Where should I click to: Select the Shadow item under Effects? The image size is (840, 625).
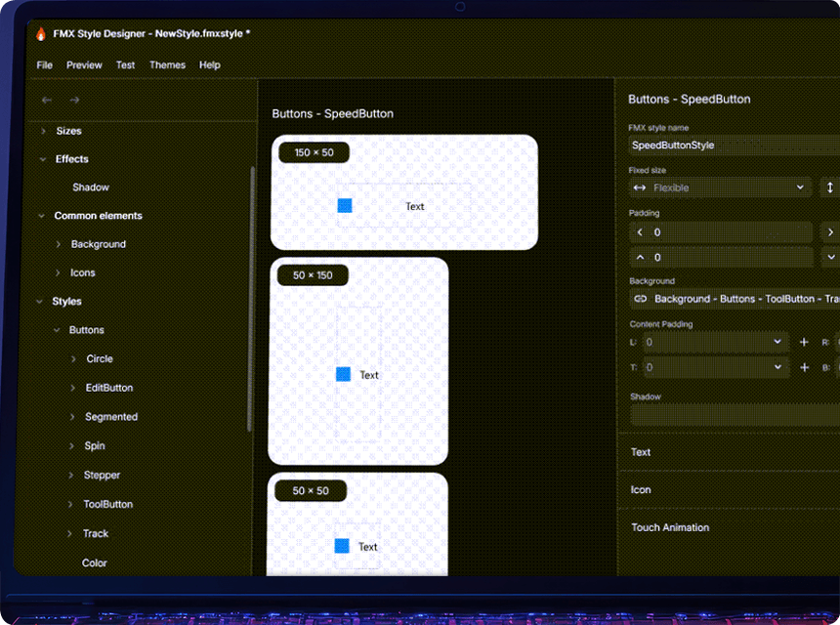point(91,187)
